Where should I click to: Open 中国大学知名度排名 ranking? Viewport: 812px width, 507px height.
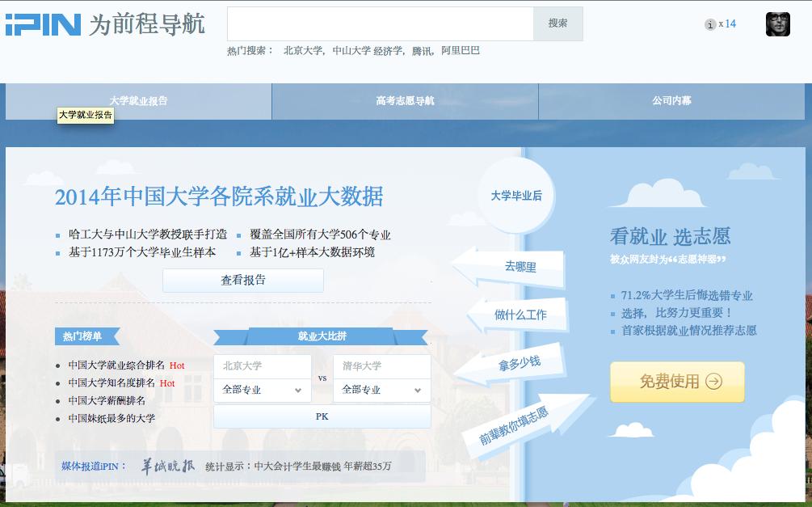pyautogui.click(x=111, y=383)
